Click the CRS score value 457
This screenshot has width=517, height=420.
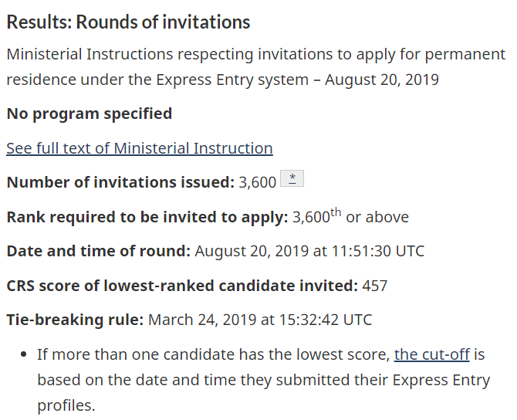374,286
